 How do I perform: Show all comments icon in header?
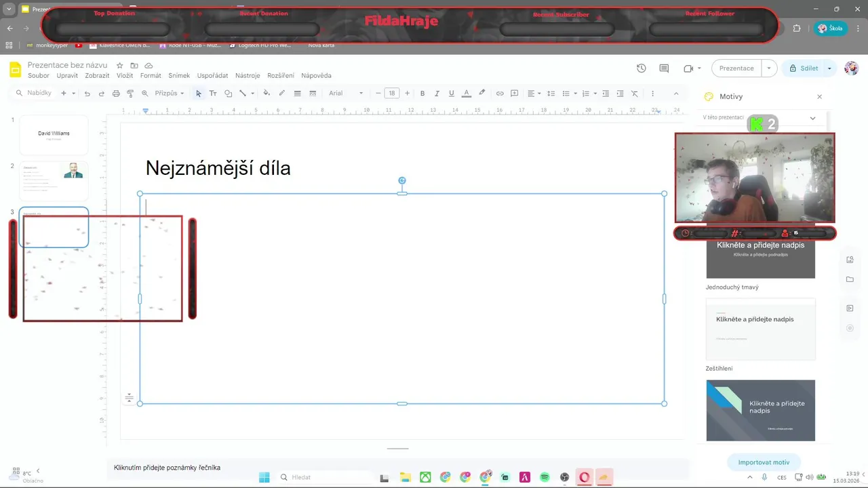click(664, 68)
